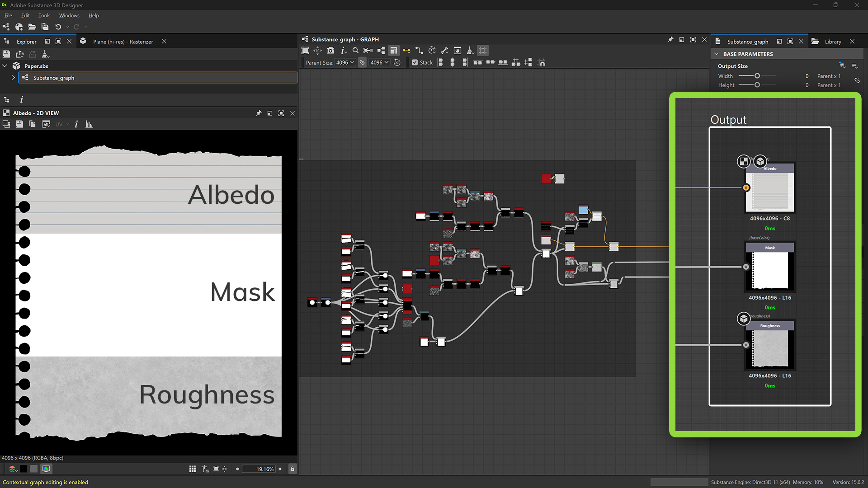Click the magnifier search icon in graph toolbar
The image size is (868, 488).
click(x=355, y=51)
